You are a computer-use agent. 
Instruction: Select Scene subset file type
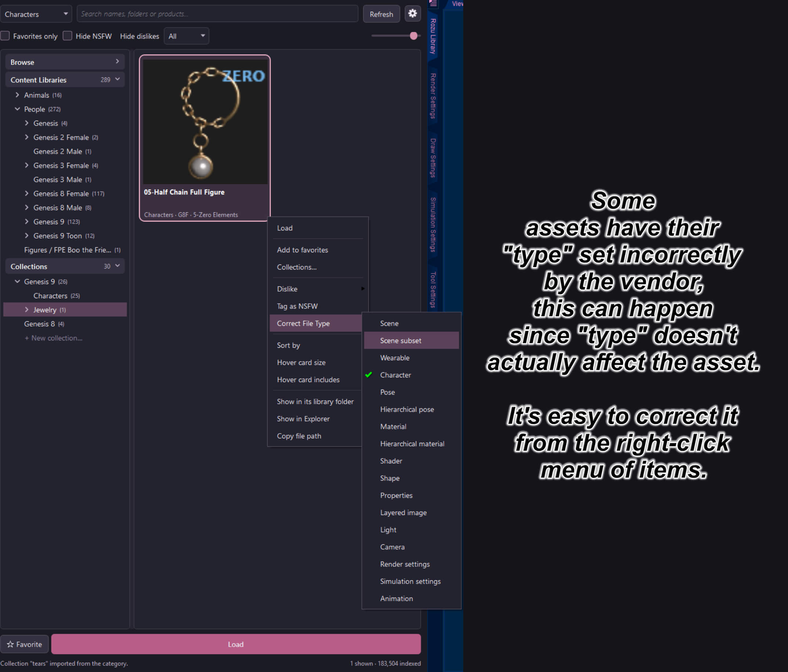[411, 340]
